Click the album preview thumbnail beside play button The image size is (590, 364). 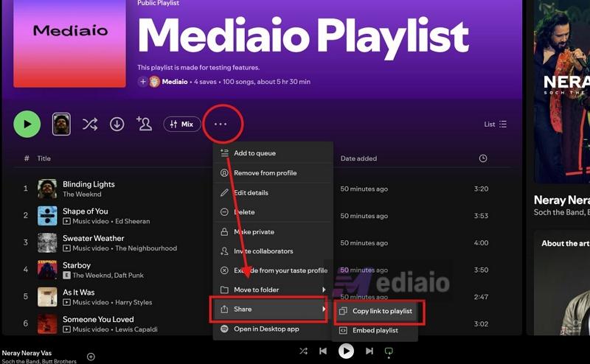(61, 124)
